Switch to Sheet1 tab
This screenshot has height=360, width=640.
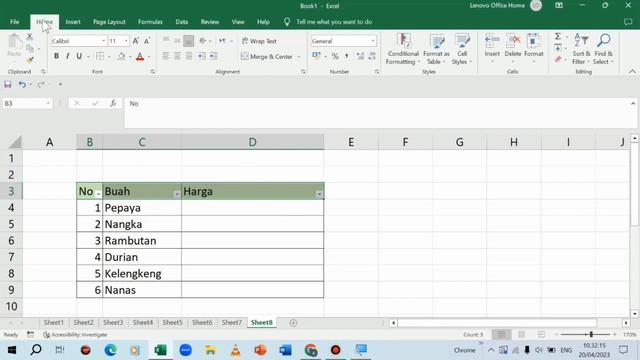pyautogui.click(x=54, y=322)
